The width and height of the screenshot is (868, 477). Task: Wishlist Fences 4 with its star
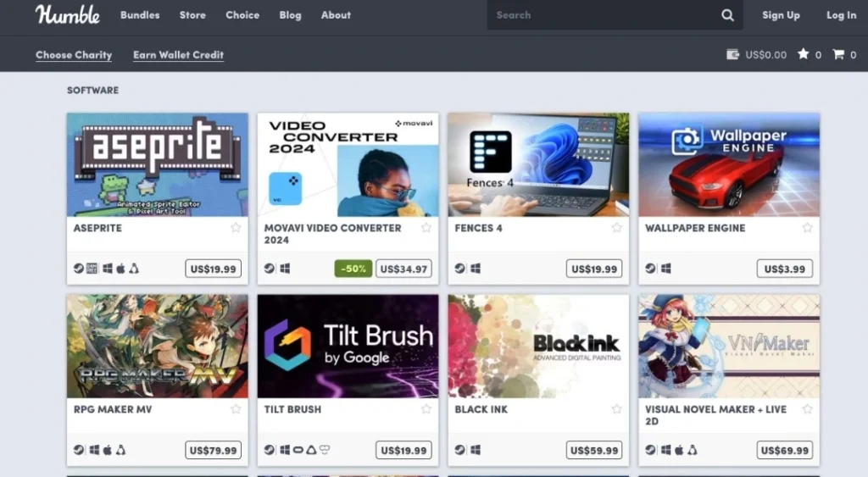(617, 227)
